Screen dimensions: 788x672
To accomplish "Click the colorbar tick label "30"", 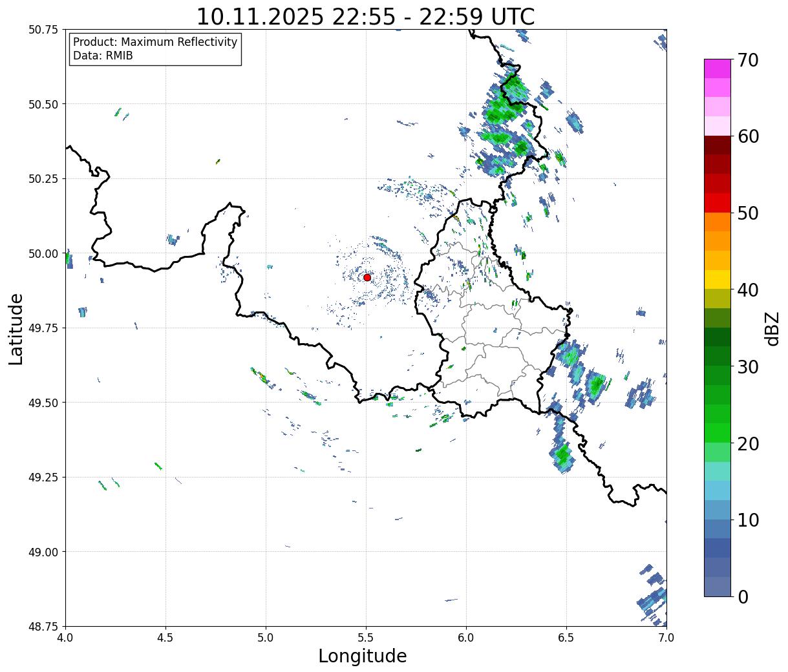I will tap(749, 367).
